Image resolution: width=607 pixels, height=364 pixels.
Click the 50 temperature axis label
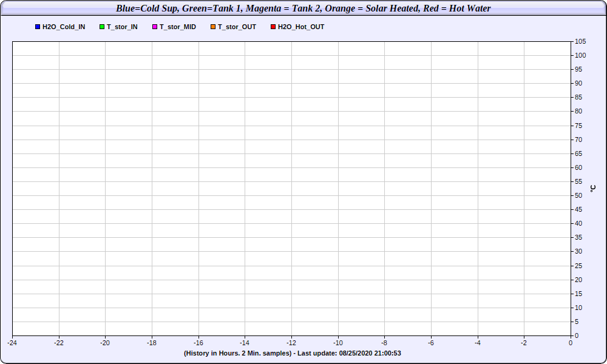tap(578, 195)
